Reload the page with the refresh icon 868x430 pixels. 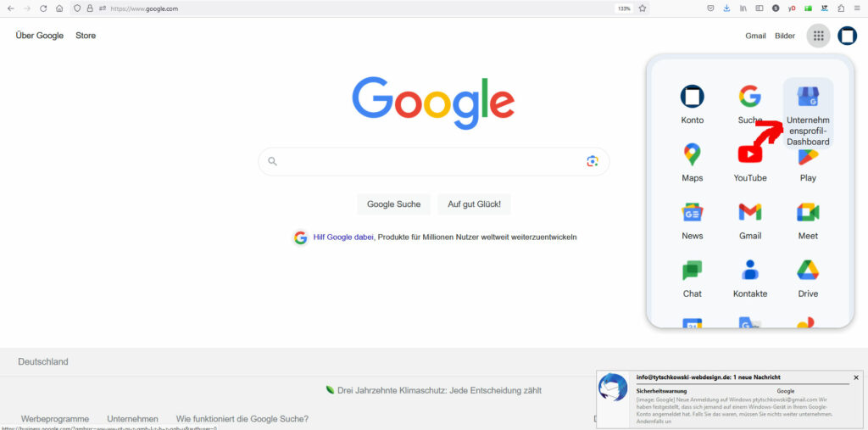[43, 8]
